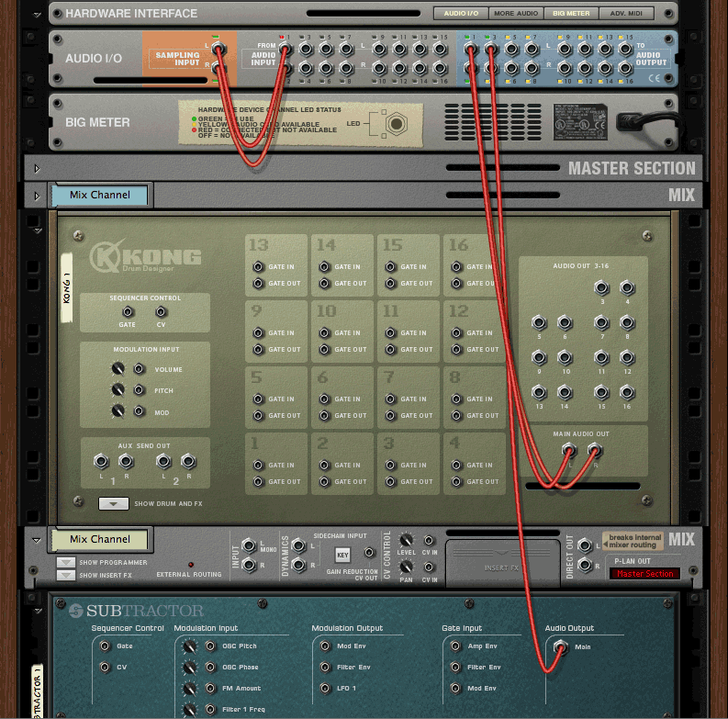
Task: Fold the Subtractor device panel
Action: pyautogui.click(x=38, y=611)
